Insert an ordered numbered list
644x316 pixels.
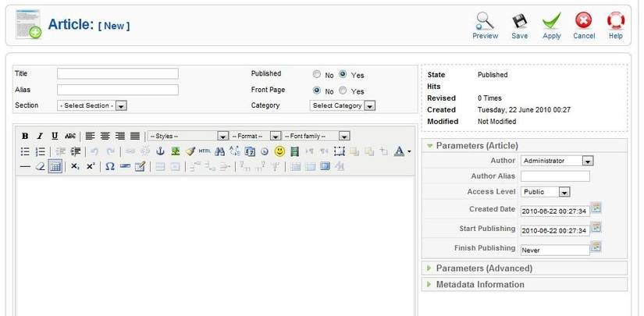[x=41, y=151]
